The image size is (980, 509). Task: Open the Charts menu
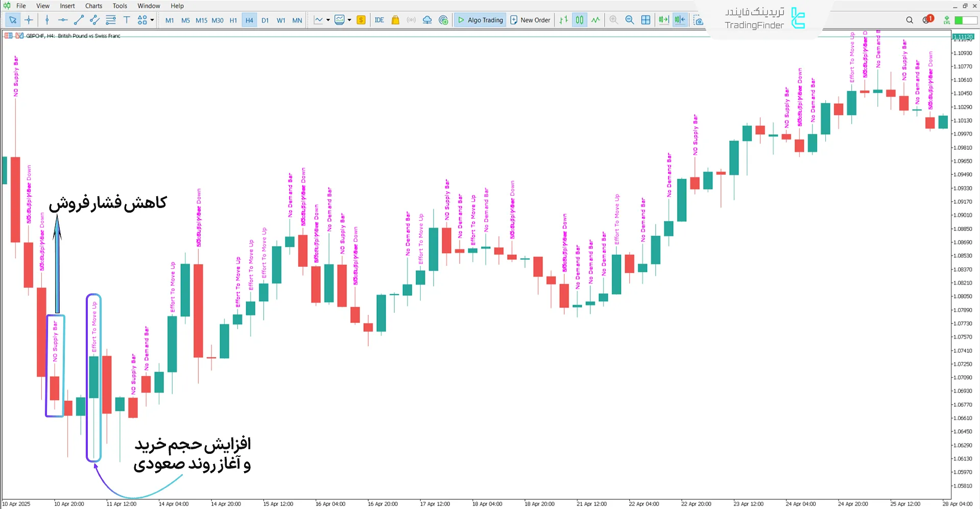93,6
